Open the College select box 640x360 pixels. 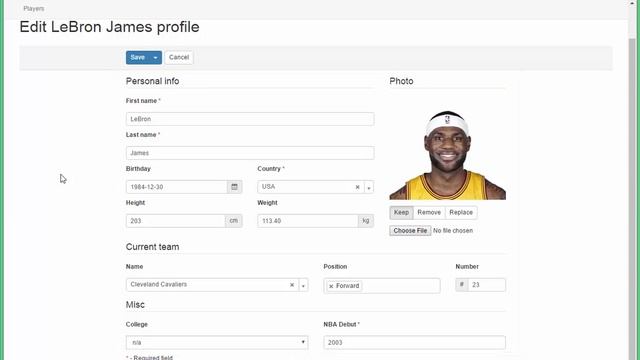(217, 342)
